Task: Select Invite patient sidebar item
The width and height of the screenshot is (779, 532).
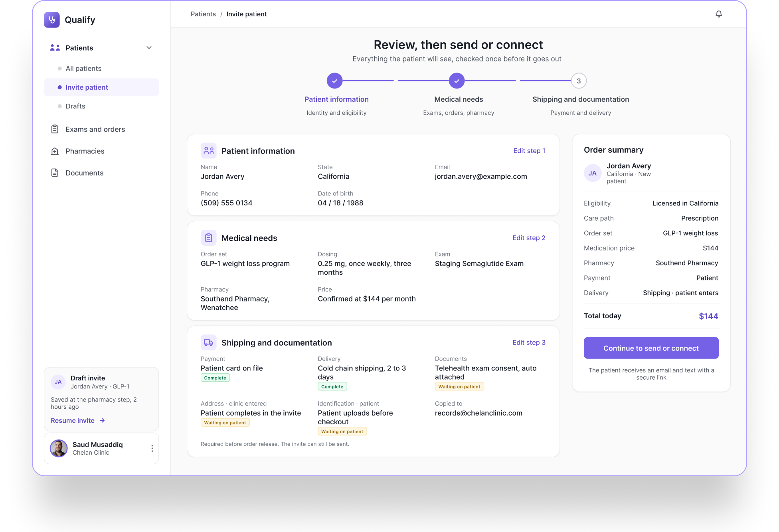Action: click(x=101, y=87)
